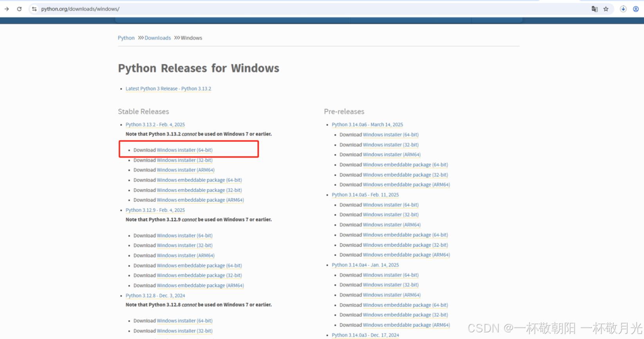Download Python 3.13.2 Windows installer (32-bit)
The width and height of the screenshot is (644, 339).
185,160
